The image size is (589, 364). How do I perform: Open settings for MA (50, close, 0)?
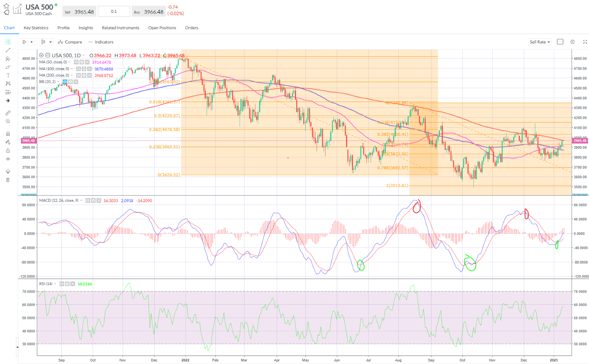coord(82,62)
